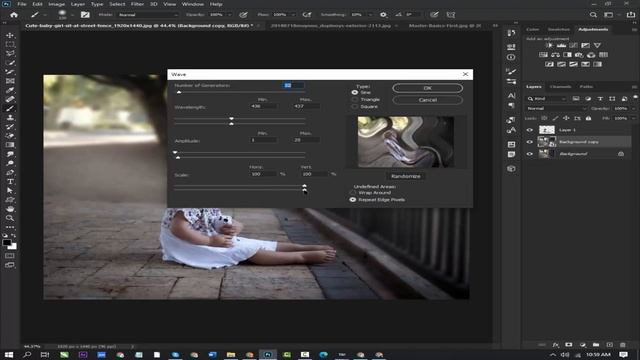
Task: Open the Window menu
Action: 193,4
